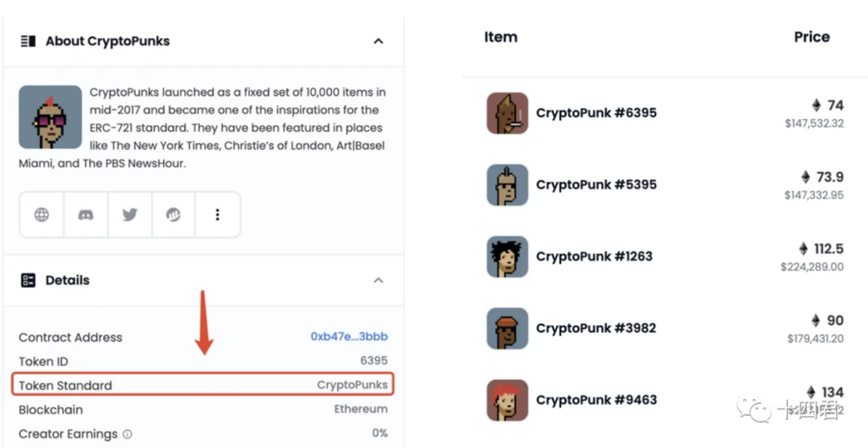Click the Details section icon

(28, 280)
